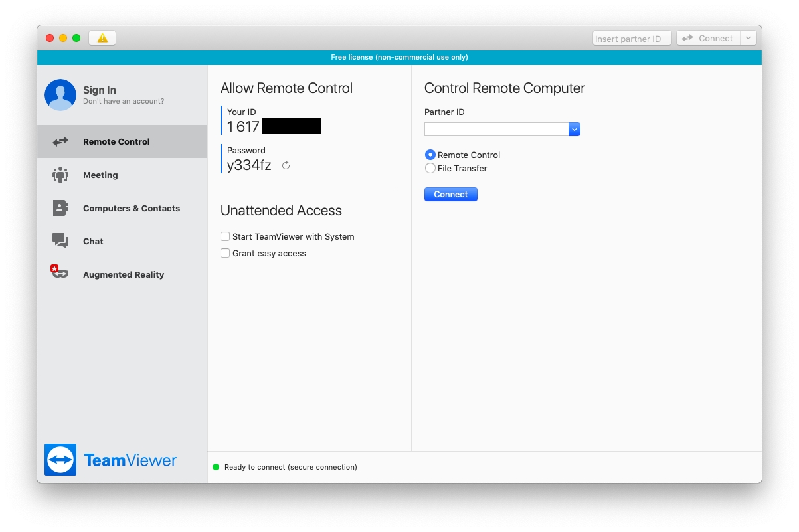Click the Remote Control arrows icon in sidebar
The width and height of the screenshot is (799, 532).
60,141
